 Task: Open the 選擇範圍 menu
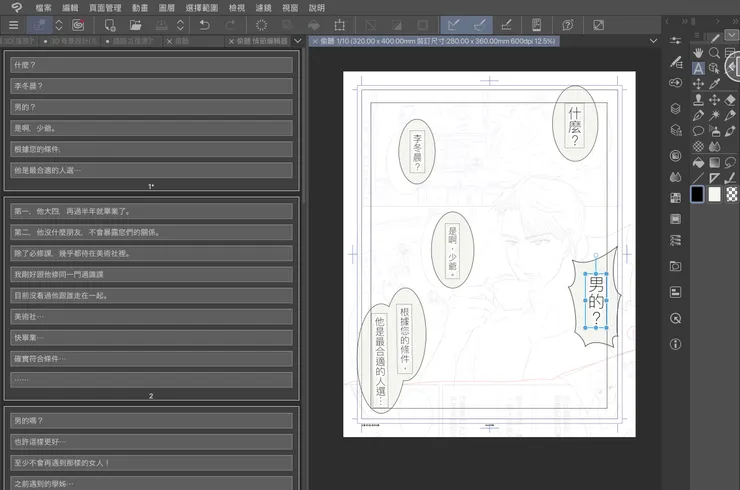202,7
